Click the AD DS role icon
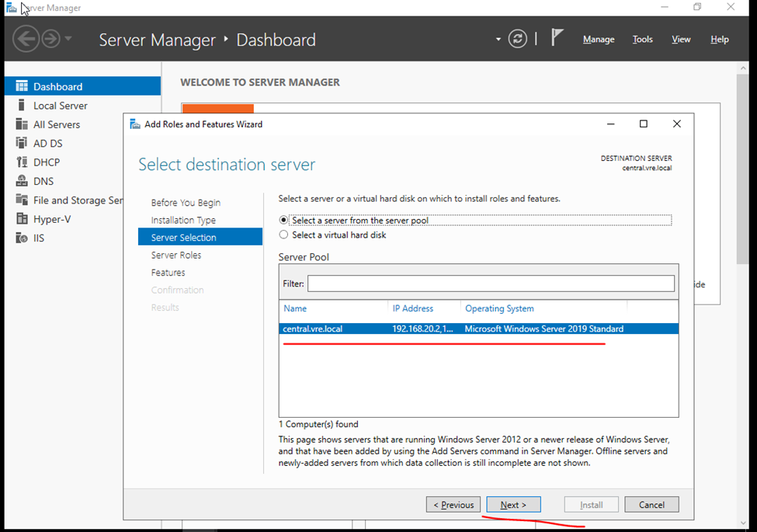This screenshot has height=532, width=757. pyautogui.click(x=22, y=144)
